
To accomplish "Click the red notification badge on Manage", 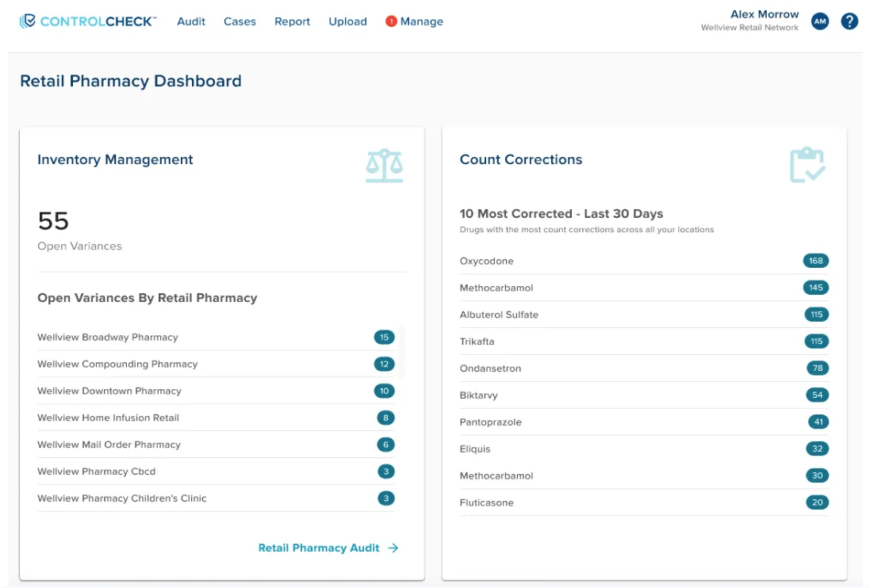I will [x=391, y=21].
